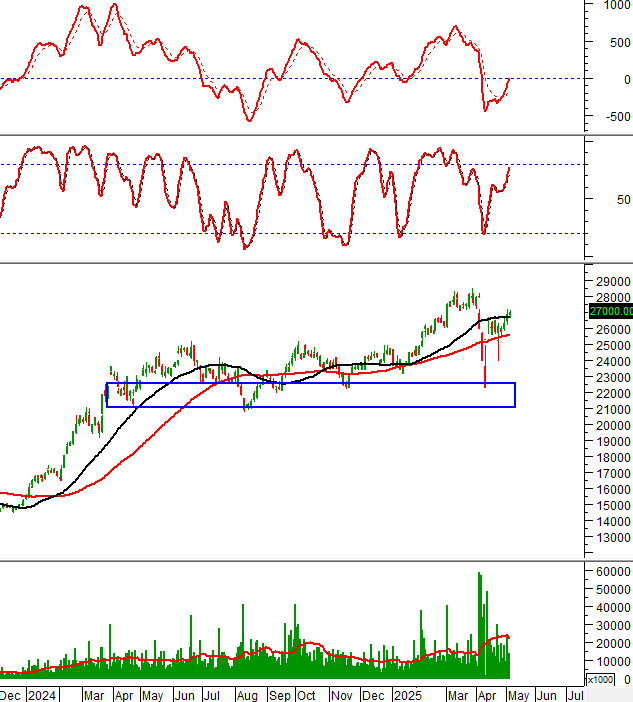
Task: Select the 24000 price axis label
Action: coord(613,361)
